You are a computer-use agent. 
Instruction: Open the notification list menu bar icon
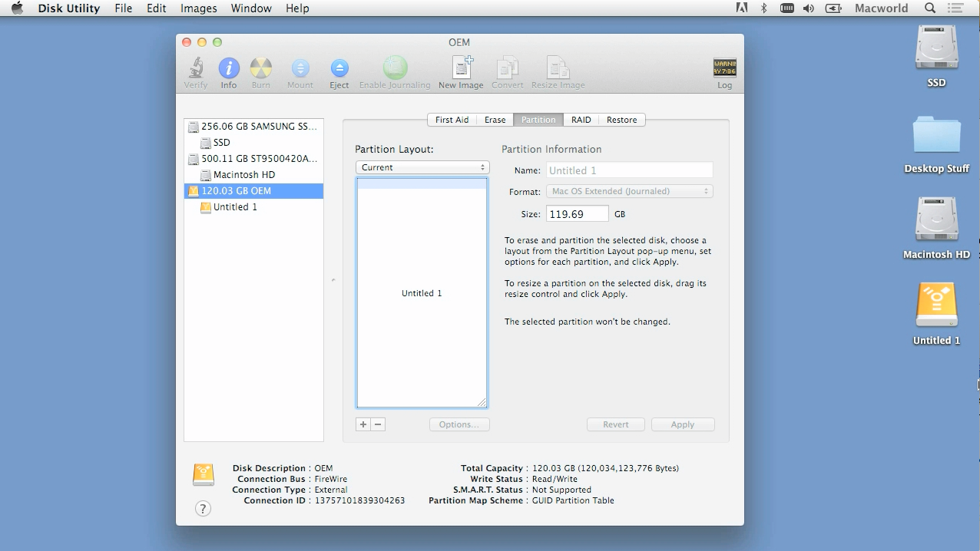click(955, 8)
